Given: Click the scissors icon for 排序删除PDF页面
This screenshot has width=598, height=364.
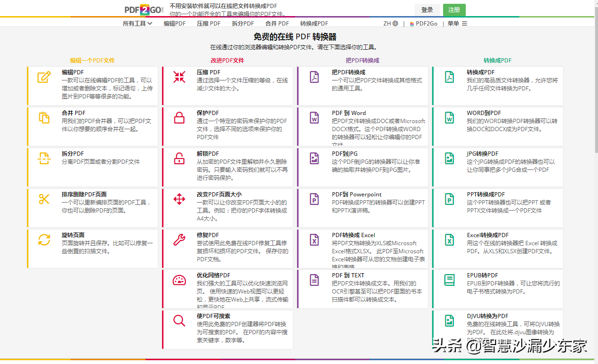Looking at the screenshot, I should coord(44,199).
